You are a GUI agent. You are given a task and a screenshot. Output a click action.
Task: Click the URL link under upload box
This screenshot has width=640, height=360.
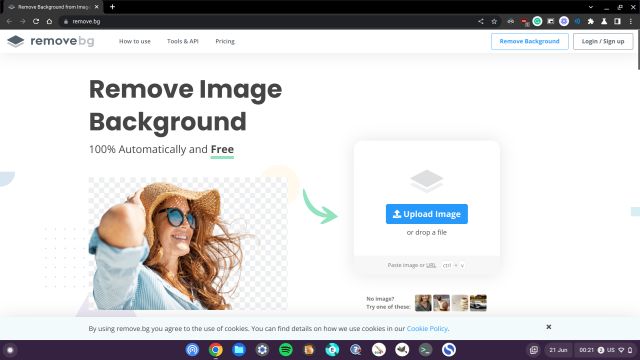point(431,265)
